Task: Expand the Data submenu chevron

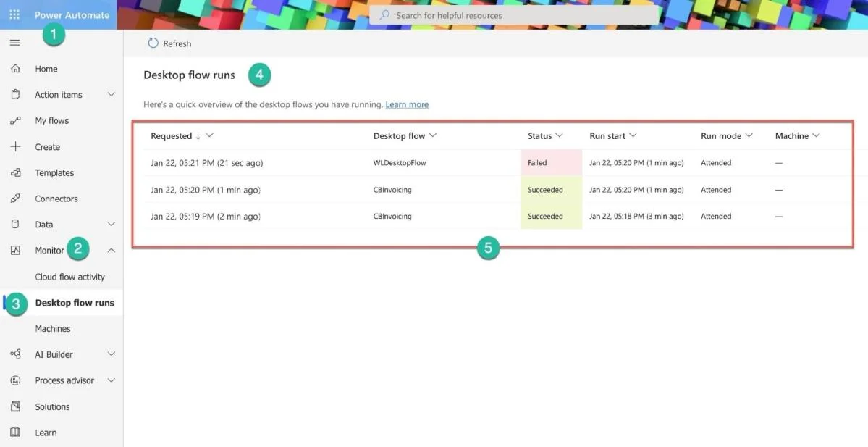Action: [111, 225]
